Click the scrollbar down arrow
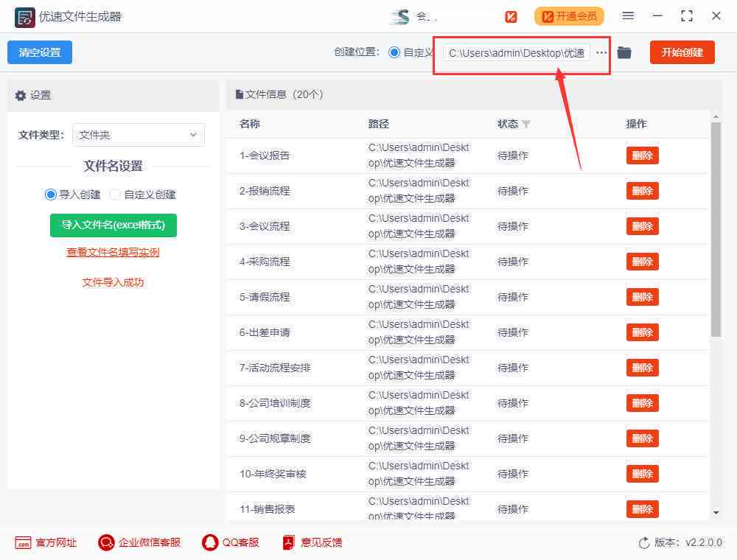This screenshot has height=560, width=737. point(716,513)
